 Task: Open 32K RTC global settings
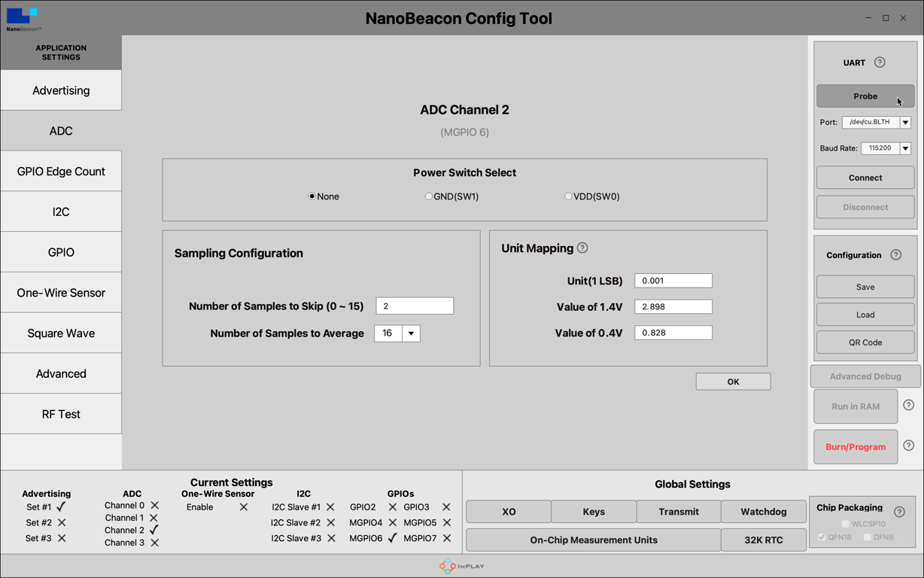764,540
